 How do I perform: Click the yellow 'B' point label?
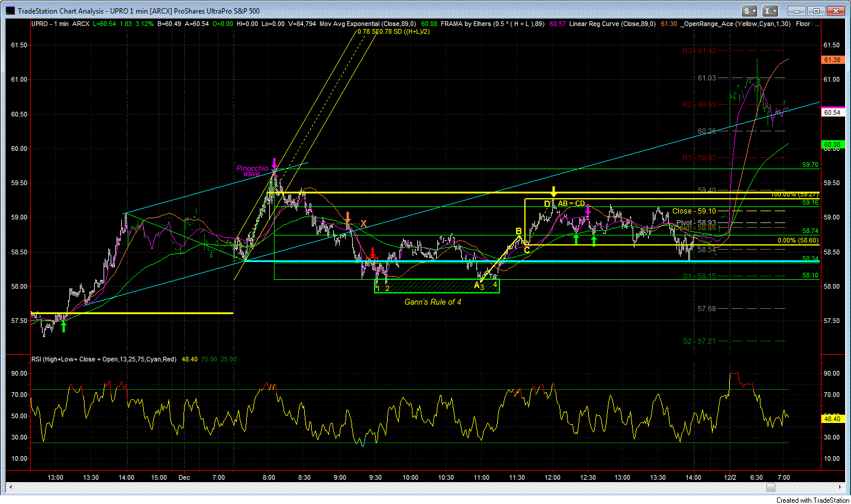[x=518, y=231]
